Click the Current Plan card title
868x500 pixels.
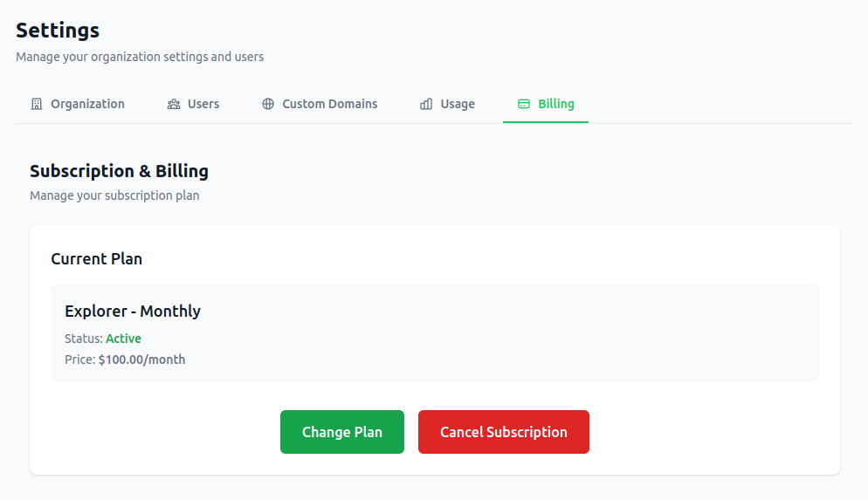tap(96, 259)
